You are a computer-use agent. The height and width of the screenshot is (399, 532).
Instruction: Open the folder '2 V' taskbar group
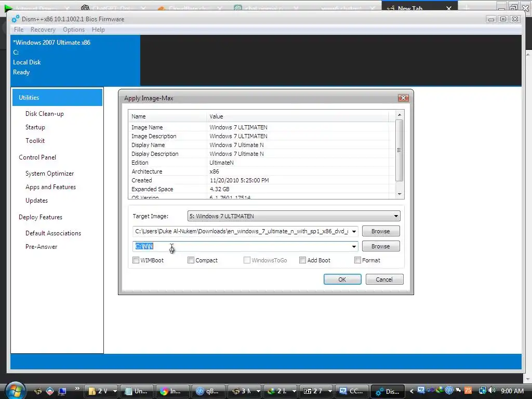101,391
